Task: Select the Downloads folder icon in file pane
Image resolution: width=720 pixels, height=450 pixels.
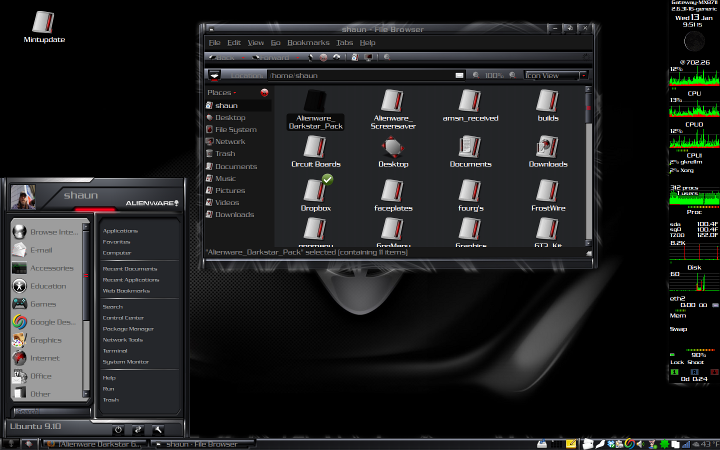Action: (547, 147)
